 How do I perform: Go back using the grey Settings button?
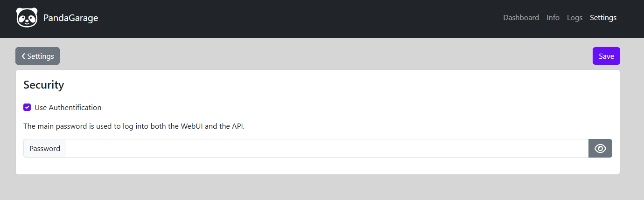click(37, 56)
